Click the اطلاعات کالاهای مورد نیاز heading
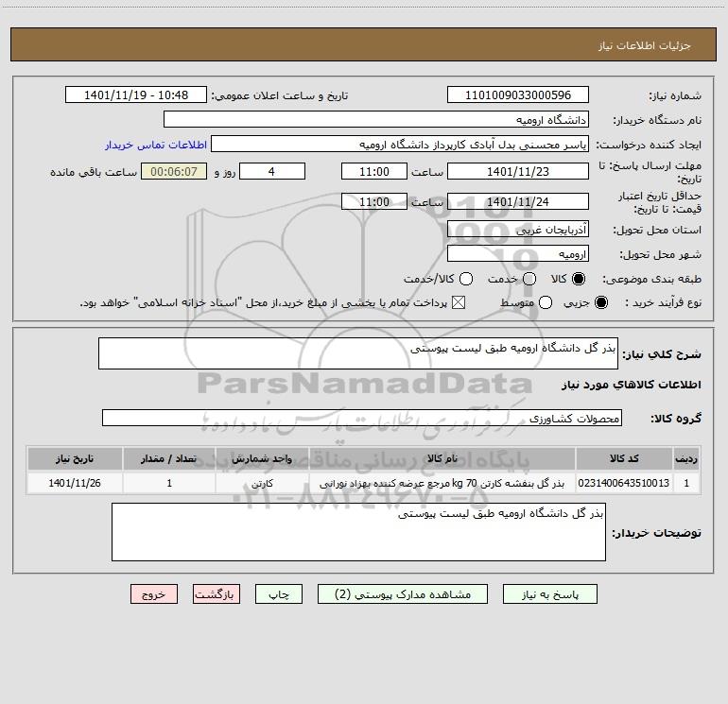The height and width of the screenshot is (704, 728). point(632,385)
